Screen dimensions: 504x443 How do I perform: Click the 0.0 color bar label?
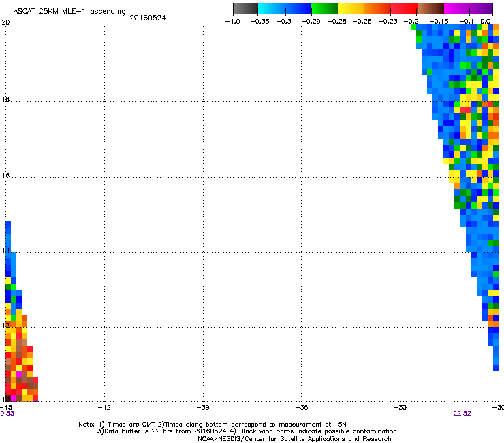pos(486,22)
